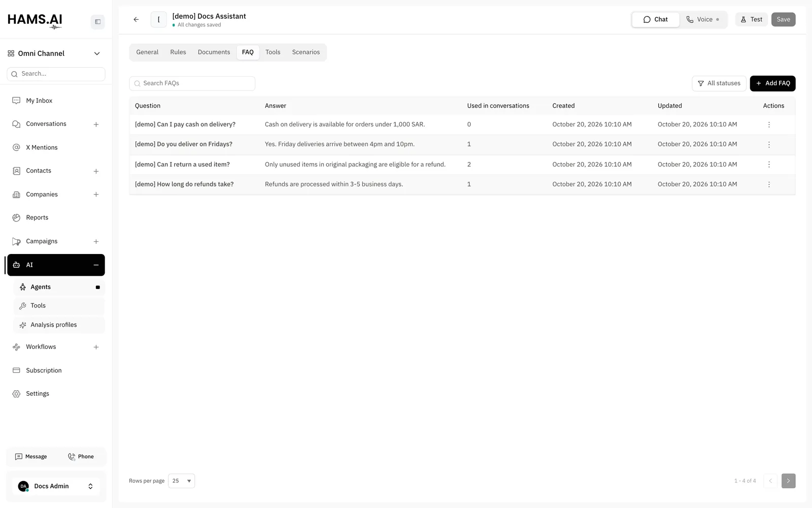Open Tools wrench icon under AI
812x508 pixels.
(22, 306)
